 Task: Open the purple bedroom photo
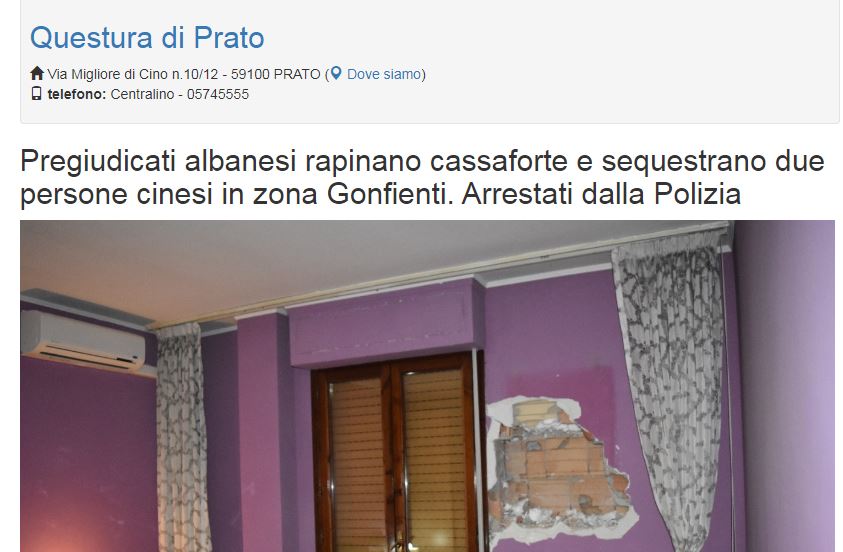pos(427,386)
